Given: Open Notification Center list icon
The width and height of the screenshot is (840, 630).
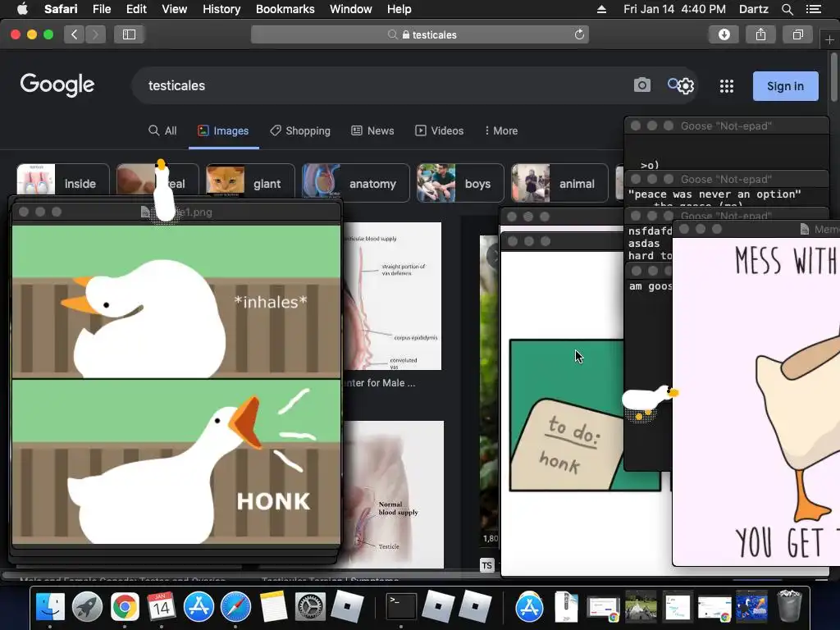Looking at the screenshot, I should (x=813, y=9).
